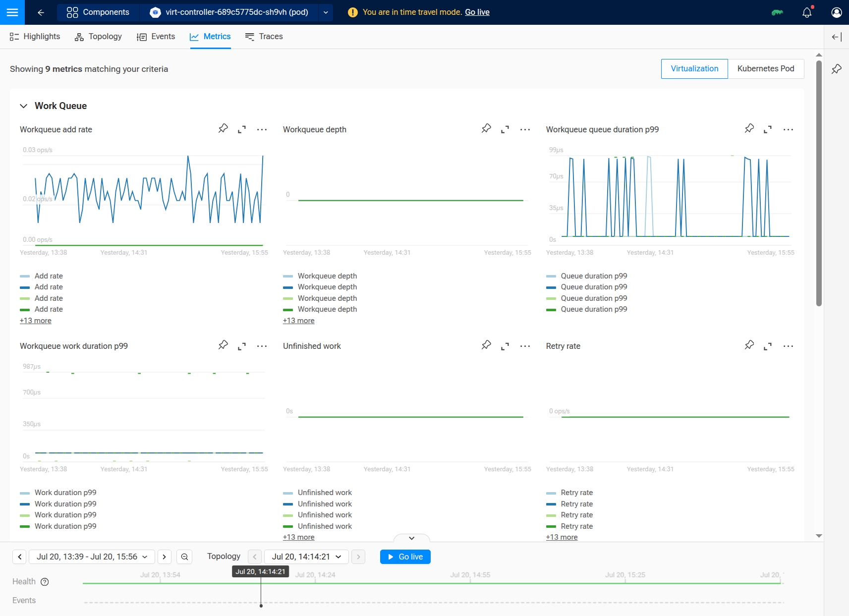This screenshot has width=849, height=616.
Task: Click the blue Go live button
Action: (405, 557)
